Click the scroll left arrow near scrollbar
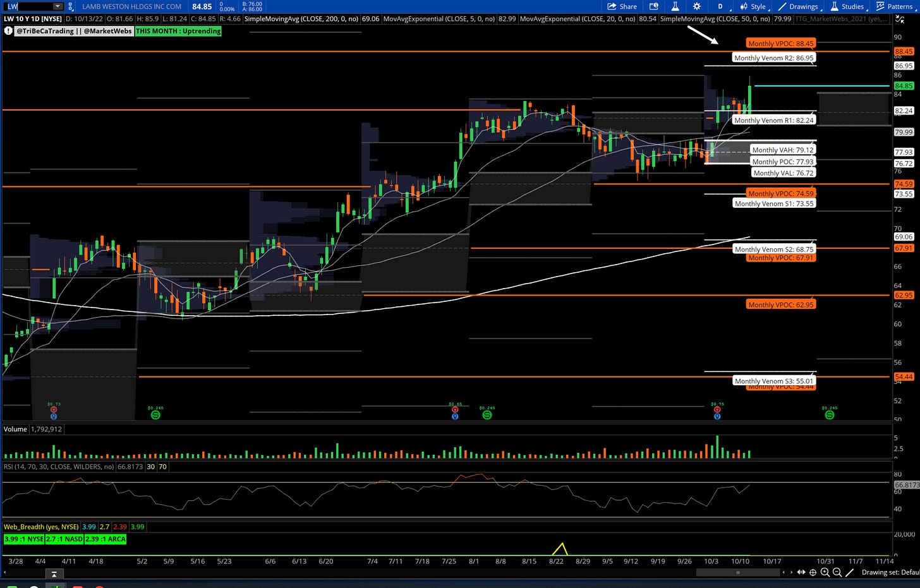Screen dimensions: 920x588 tap(784, 572)
